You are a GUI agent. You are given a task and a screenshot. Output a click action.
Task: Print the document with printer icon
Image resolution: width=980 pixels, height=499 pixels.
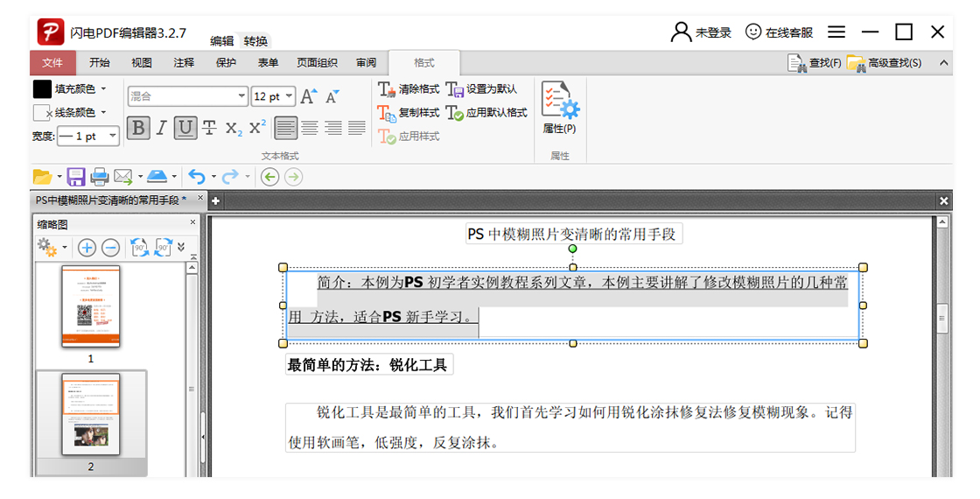coord(100,177)
